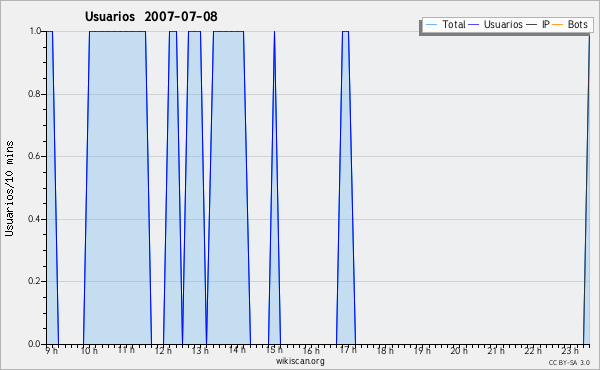The image size is (600, 370).
Task: Click the y-axis label 'Usuarios/10 mins'
Action: tap(9, 188)
